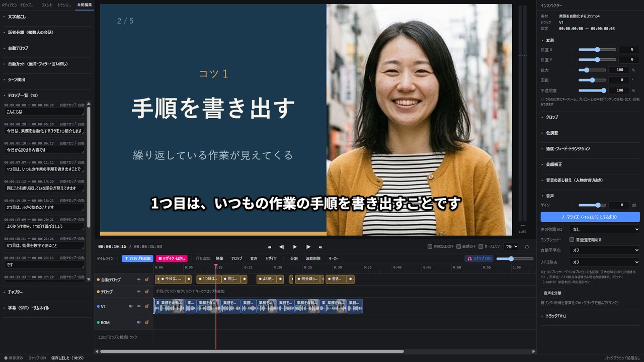Viewport: 644px width, 362px height.
Task: Adjust the timeline zoom slider
Action: [515, 258]
